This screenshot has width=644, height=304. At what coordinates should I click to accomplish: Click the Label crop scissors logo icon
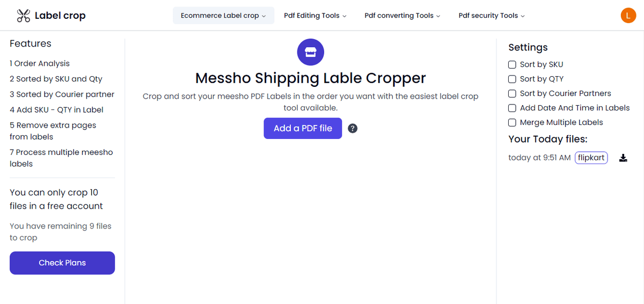(23, 16)
